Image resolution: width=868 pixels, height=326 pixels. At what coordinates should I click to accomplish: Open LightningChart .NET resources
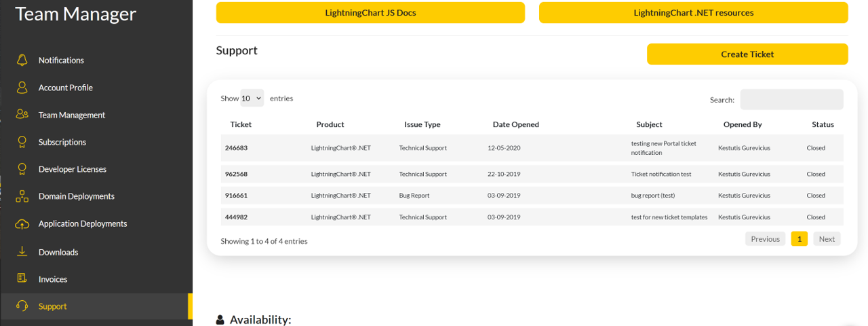coord(693,13)
